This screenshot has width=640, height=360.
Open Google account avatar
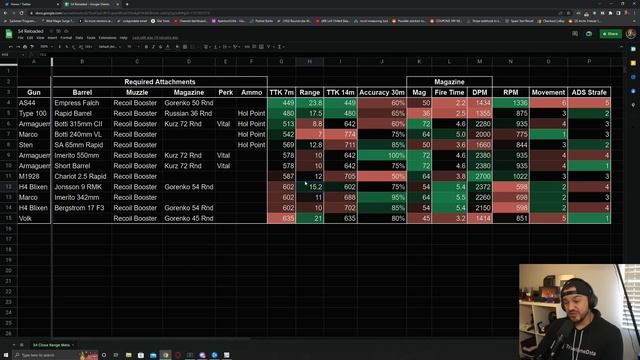point(631,34)
